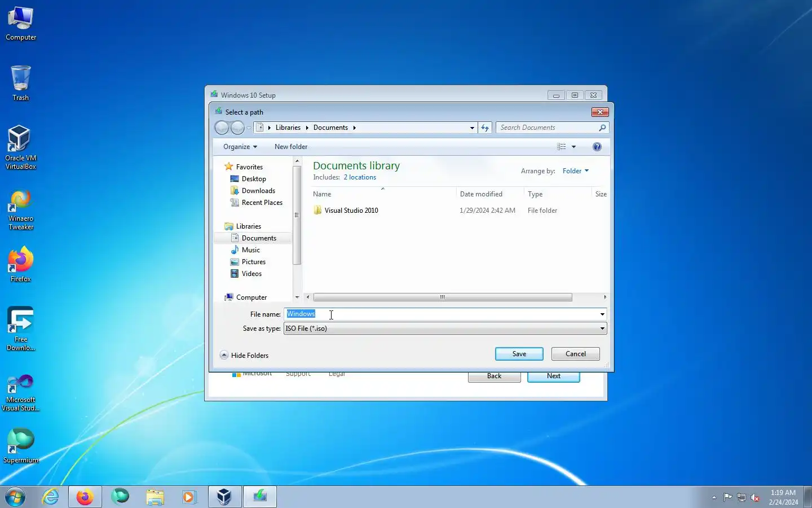
Task: Select Computer in the navigation pane
Action: click(251, 297)
